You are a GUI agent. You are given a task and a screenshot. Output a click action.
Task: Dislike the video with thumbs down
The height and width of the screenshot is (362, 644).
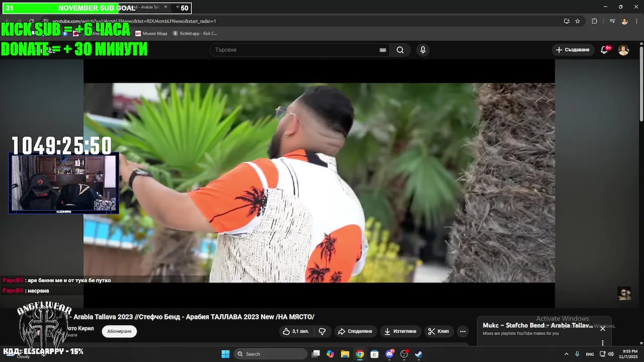point(323,331)
